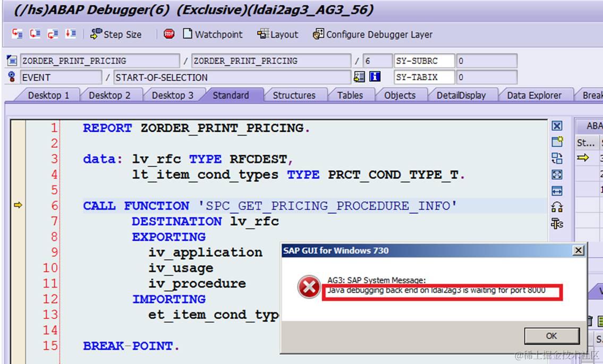Click iv_procedure on line 11
This screenshot has width=603, height=364.
click(x=197, y=284)
